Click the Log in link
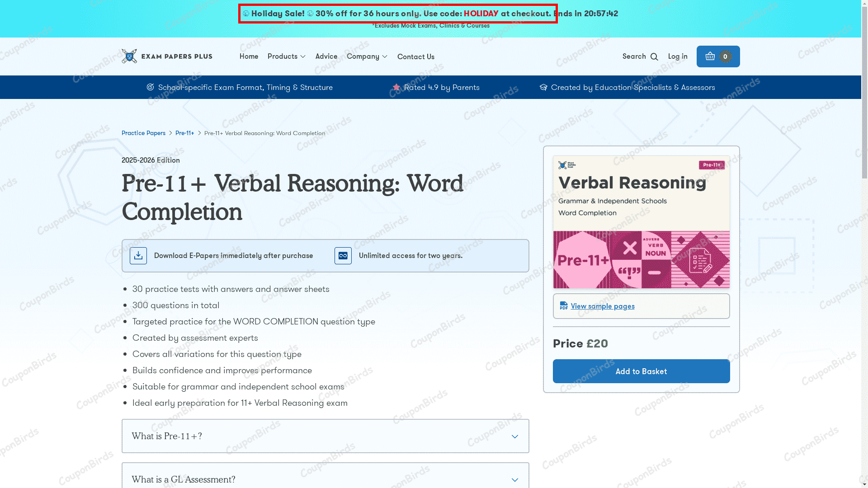This screenshot has height=488, width=868. coord(677,56)
